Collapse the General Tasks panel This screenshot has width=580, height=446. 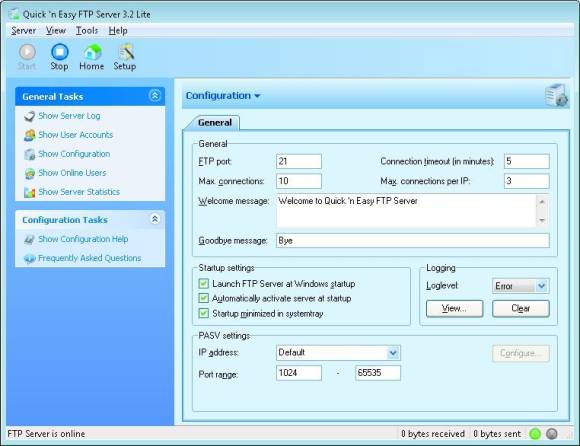155,96
